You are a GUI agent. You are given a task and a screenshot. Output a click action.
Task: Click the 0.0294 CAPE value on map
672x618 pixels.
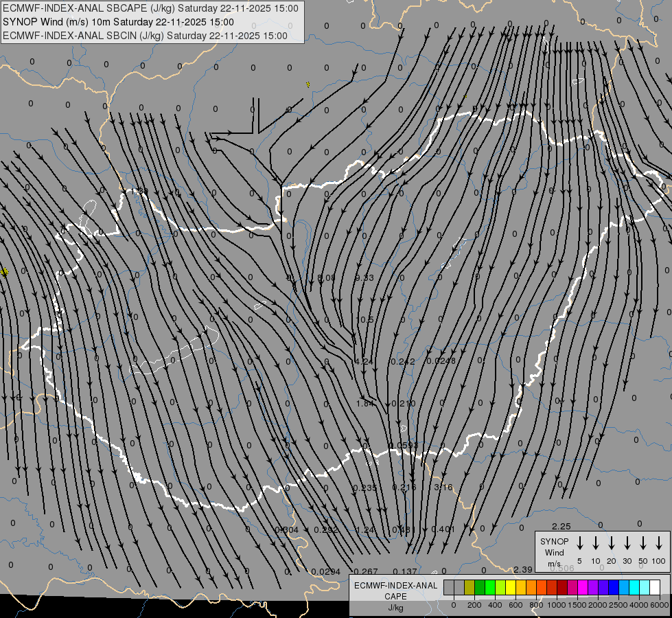326,572
